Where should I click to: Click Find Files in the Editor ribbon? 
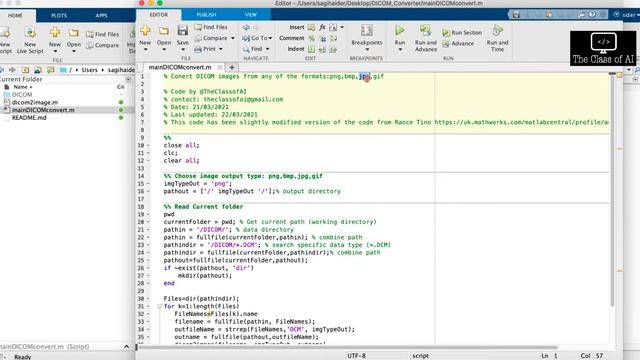tap(211, 27)
